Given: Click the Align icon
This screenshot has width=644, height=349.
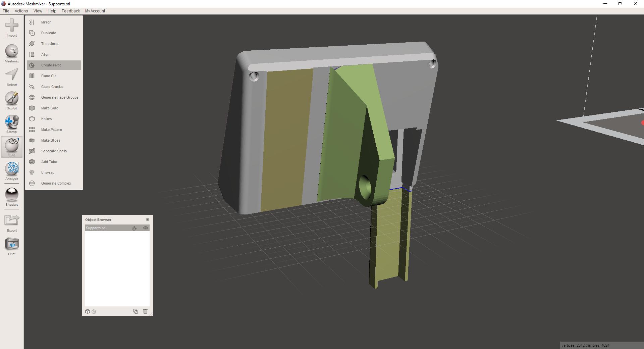Looking at the screenshot, I should [x=32, y=54].
